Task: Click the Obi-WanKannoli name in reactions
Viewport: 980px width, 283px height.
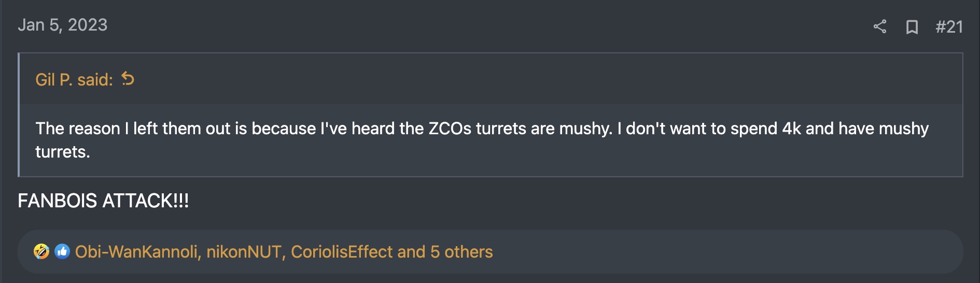Action: coord(136,251)
